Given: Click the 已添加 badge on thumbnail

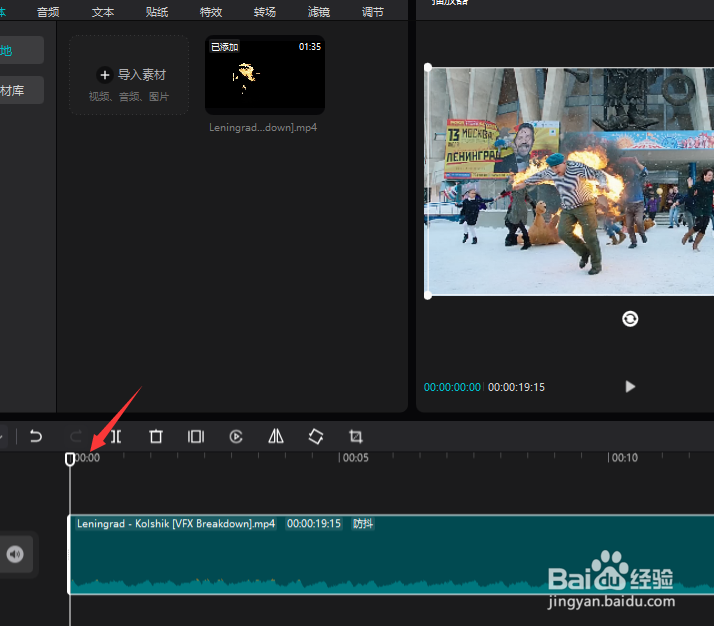Looking at the screenshot, I should point(224,47).
